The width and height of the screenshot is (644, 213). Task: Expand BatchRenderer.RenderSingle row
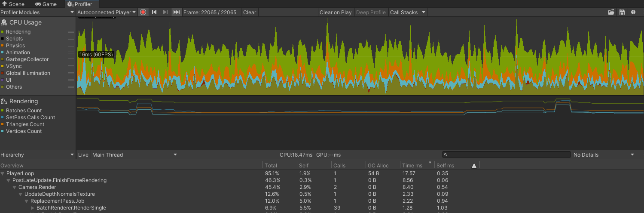point(33,208)
